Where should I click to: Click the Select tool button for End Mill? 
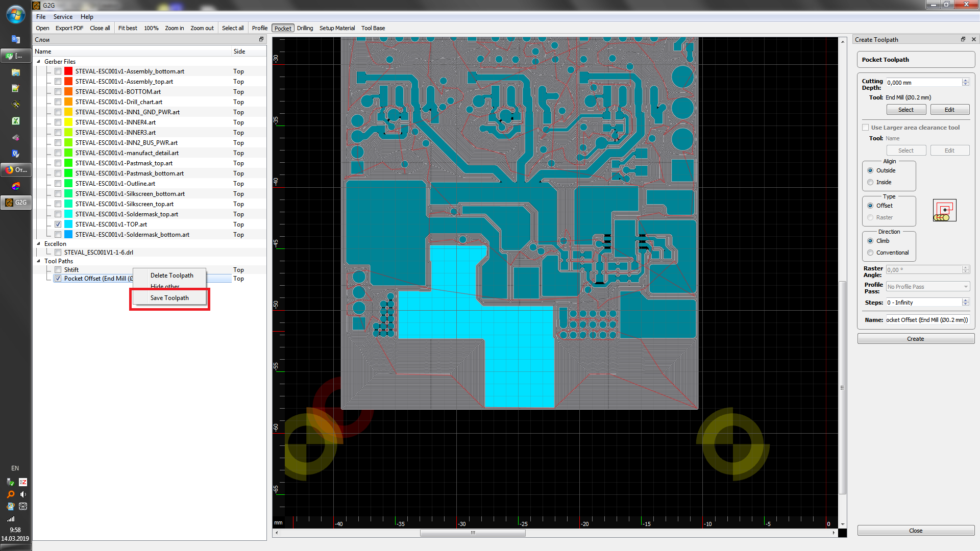click(x=905, y=110)
